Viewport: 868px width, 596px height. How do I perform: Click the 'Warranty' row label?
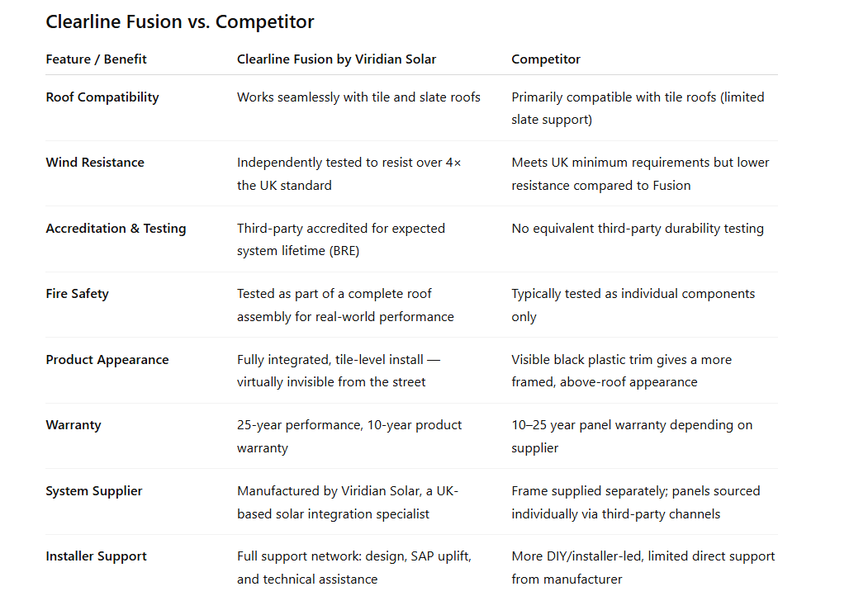point(73,425)
